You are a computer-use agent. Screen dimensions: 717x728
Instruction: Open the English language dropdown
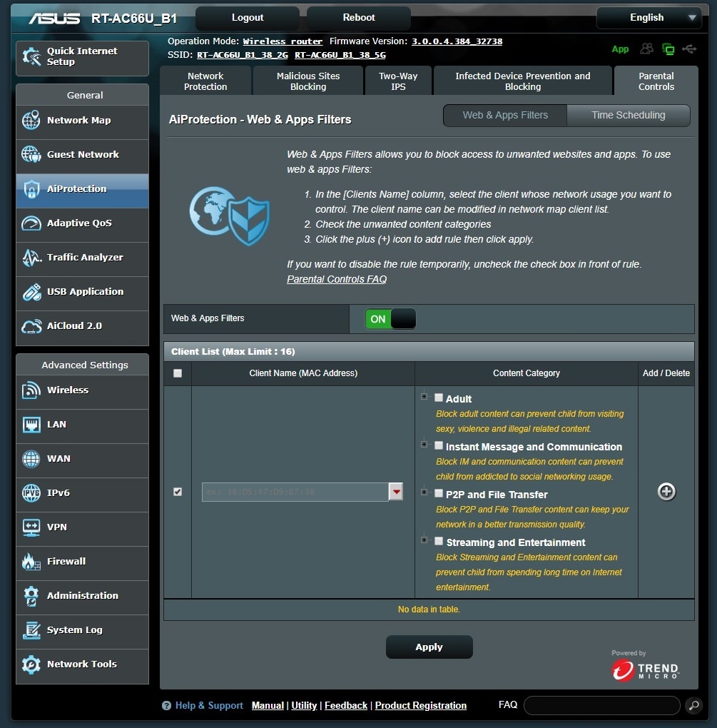click(649, 18)
